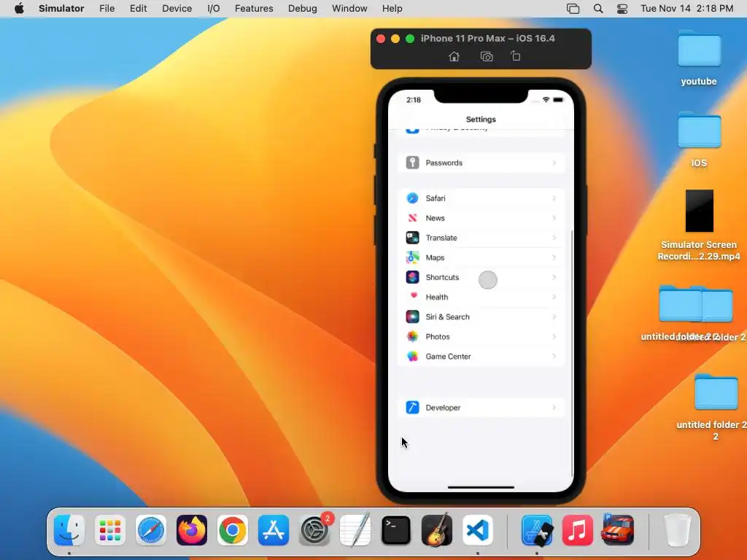Tap the Safari compass icon in Settings

click(413, 198)
